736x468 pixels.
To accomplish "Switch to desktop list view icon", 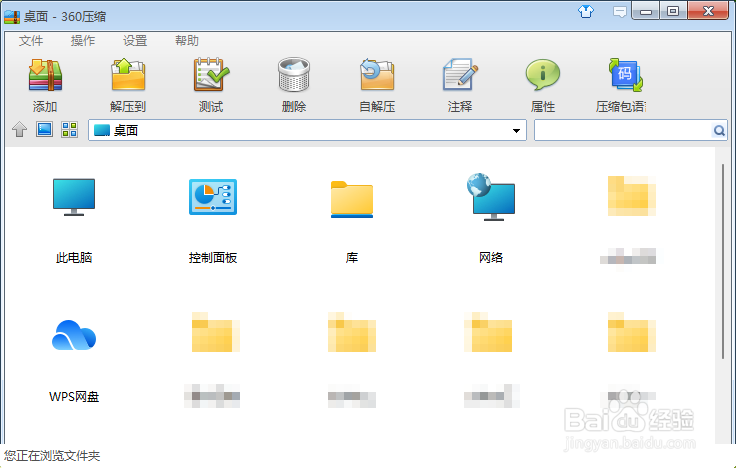I will (x=45, y=129).
